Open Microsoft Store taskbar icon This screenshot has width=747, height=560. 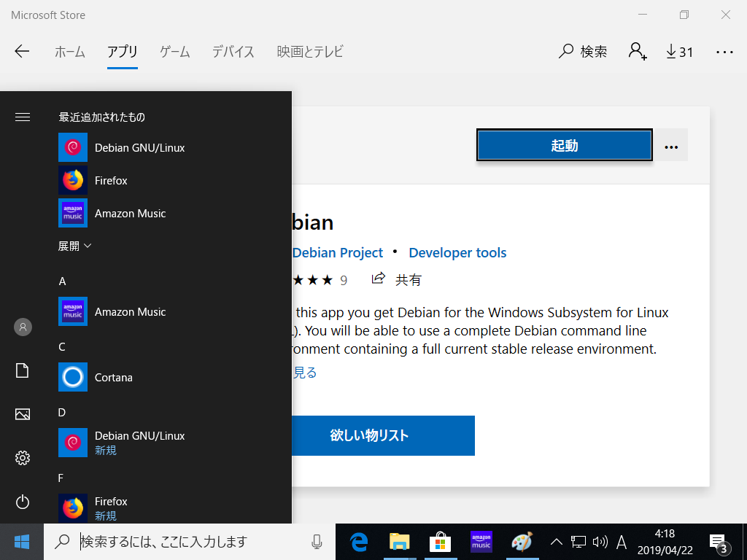[440, 542]
